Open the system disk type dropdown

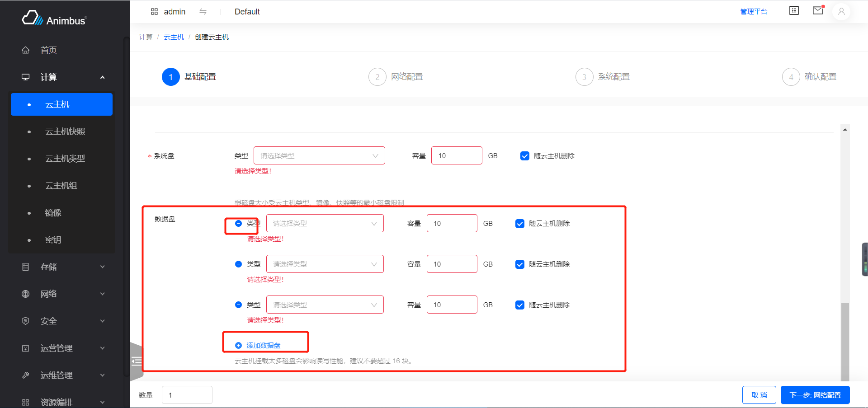(319, 155)
